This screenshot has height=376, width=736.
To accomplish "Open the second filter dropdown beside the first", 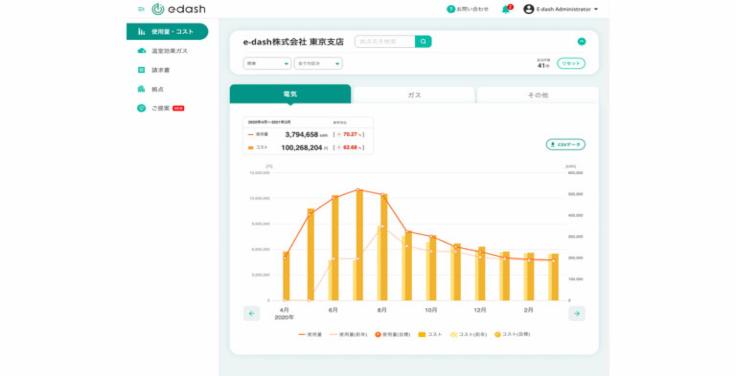I will (x=318, y=63).
